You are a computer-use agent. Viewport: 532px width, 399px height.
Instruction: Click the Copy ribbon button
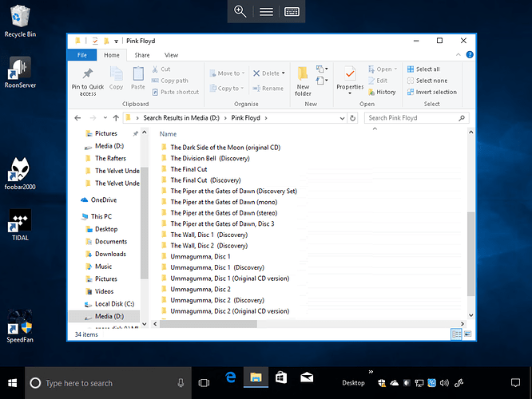pyautogui.click(x=116, y=78)
